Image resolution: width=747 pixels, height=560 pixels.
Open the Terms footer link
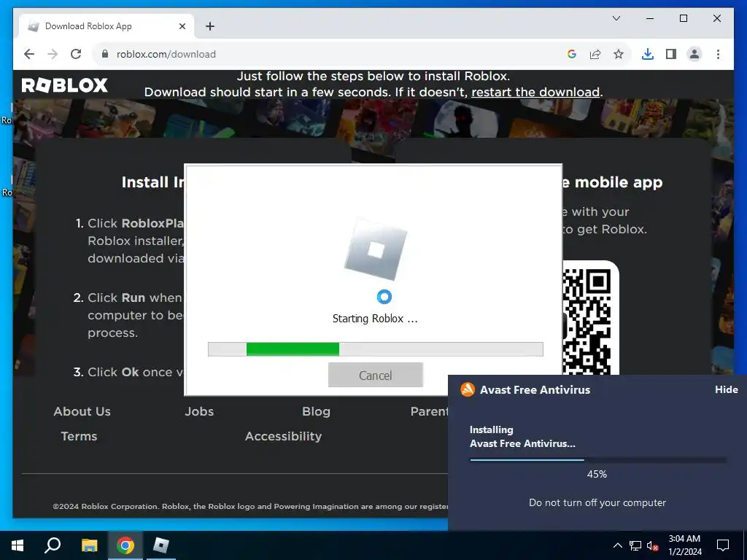79,436
